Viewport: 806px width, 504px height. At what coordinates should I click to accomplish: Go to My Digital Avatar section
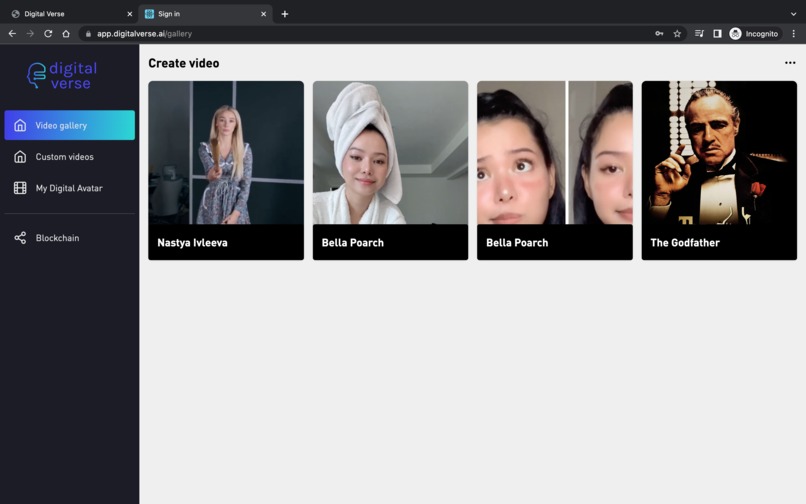(69, 188)
